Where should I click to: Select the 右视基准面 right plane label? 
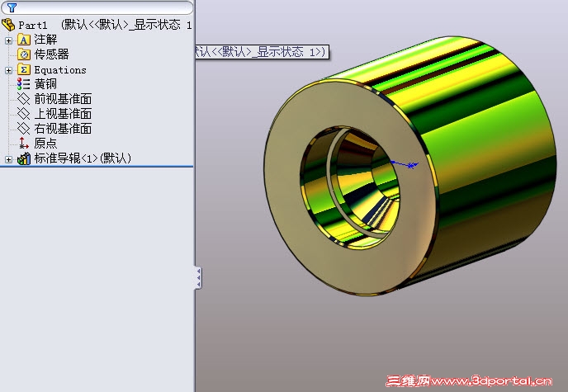click(63, 129)
